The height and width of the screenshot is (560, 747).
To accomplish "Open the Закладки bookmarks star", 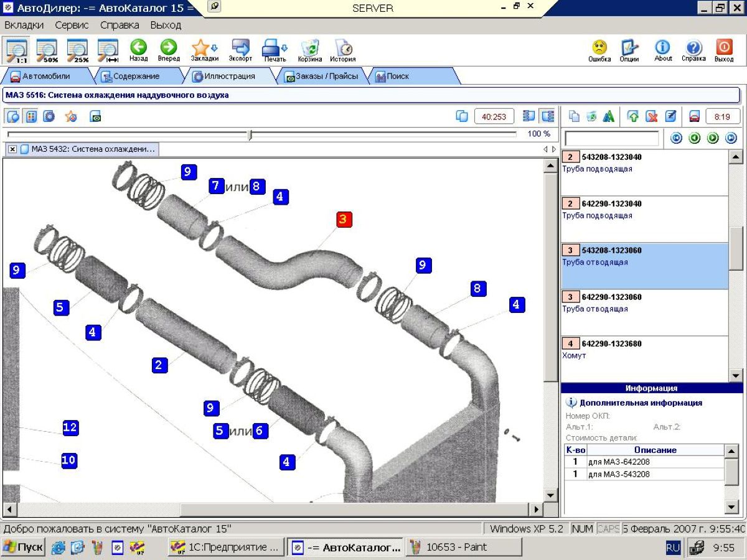I will pos(200,49).
